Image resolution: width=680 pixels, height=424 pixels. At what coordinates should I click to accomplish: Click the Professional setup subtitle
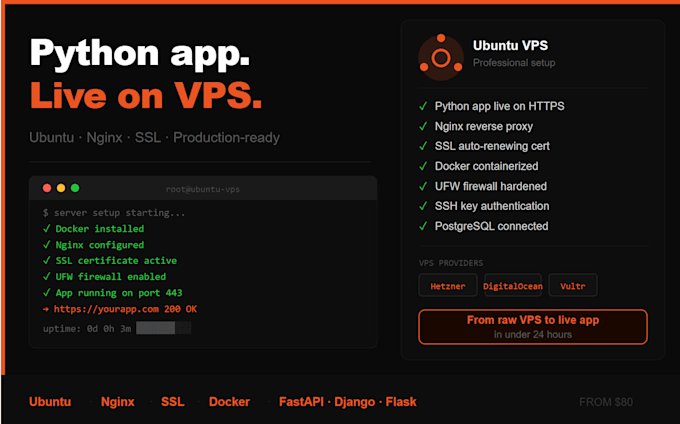[x=514, y=63]
